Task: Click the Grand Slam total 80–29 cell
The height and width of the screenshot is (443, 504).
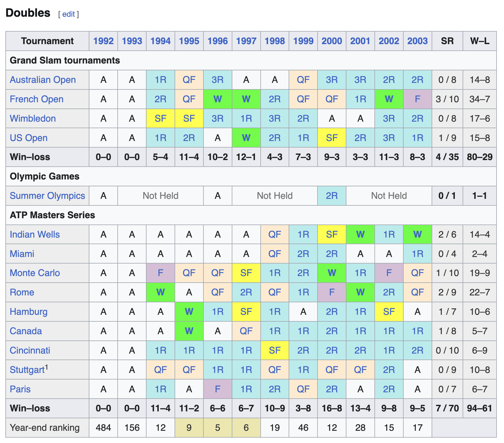Action: [x=480, y=157]
